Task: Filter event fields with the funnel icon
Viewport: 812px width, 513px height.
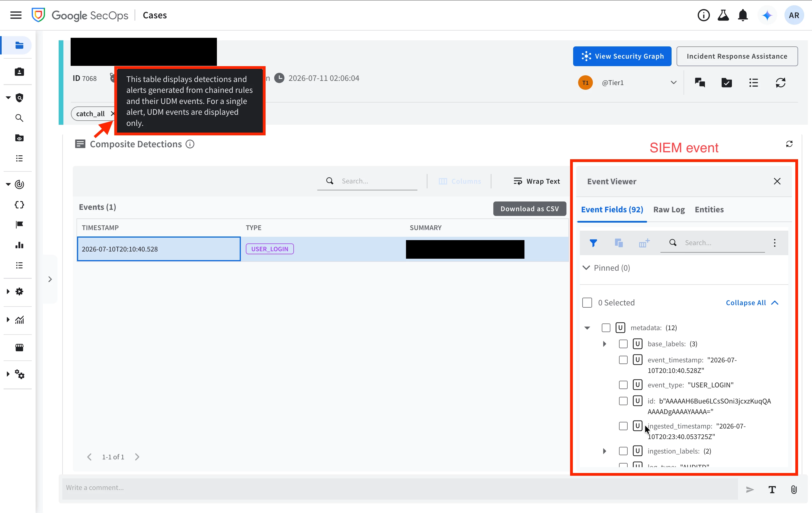Action: (x=593, y=243)
